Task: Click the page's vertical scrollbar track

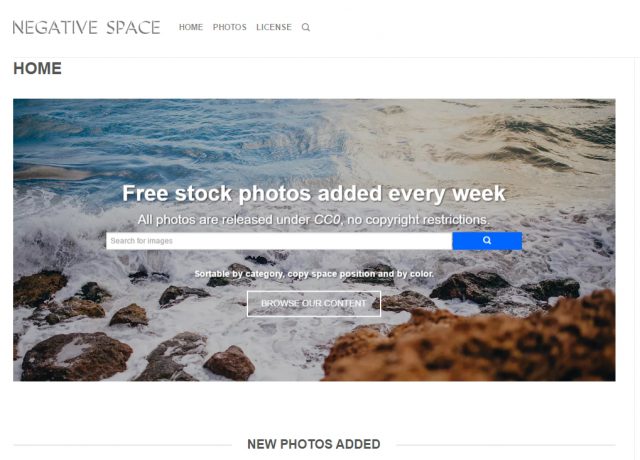Action: pyautogui.click(x=637, y=259)
